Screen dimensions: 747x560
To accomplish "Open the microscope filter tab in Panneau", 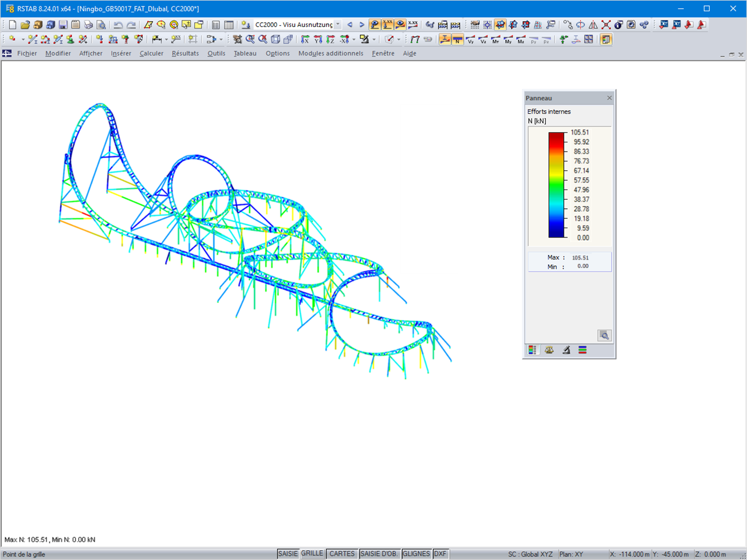I will pyautogui.click(x=566, y=350).
